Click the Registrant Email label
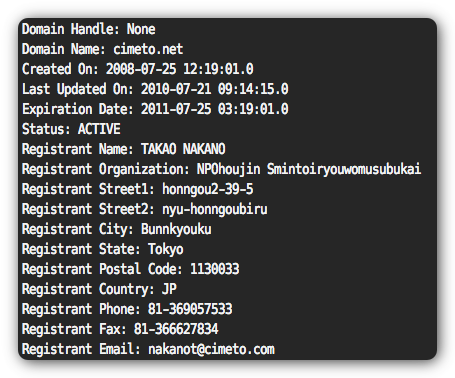Viewport: 455px width, 378px height. (x=81, y=349)
